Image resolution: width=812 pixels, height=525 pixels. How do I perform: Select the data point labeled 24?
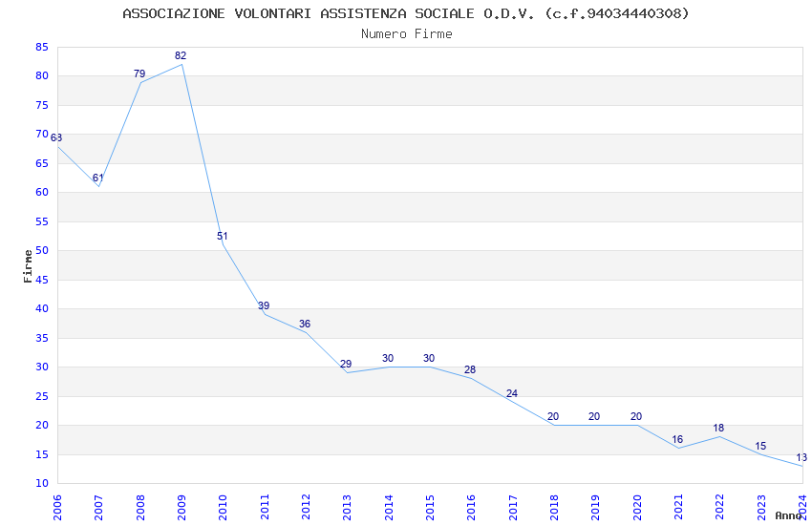pyautogui.click(x=512, y=393)
